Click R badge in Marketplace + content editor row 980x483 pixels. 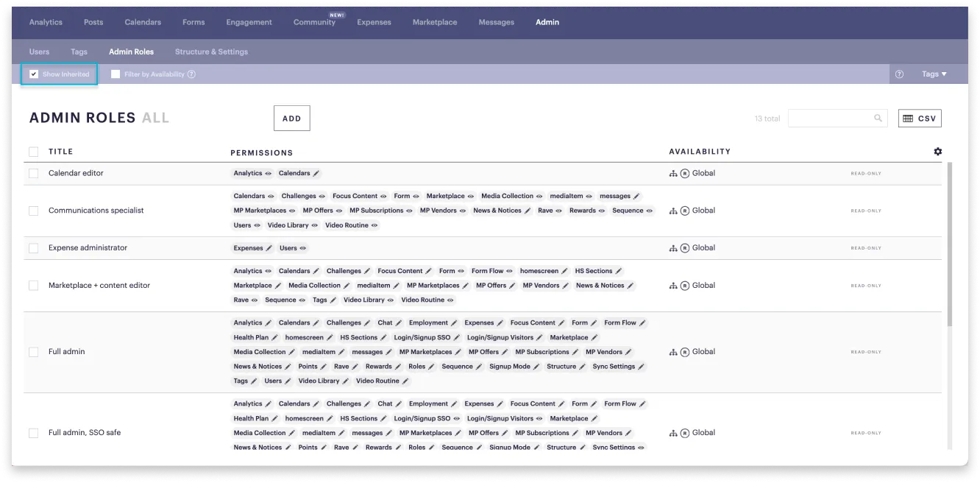point(685,286)
